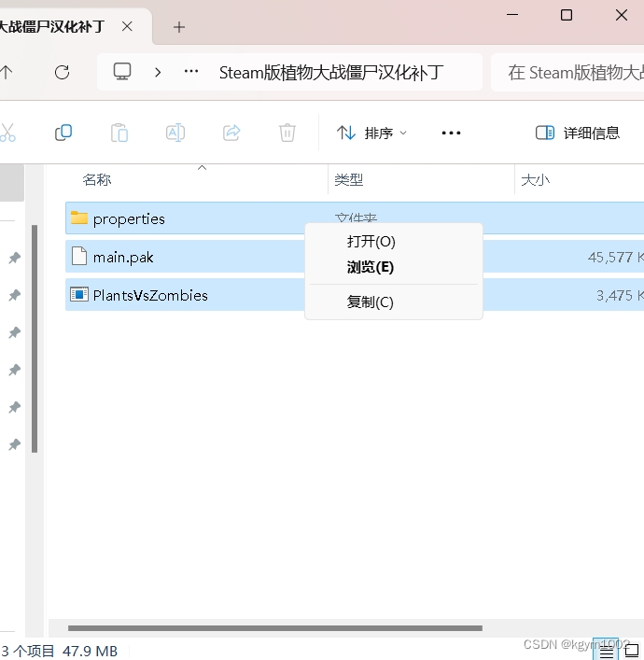Click the 45,577 size value of main.pak
This screenshot has width=644, height=660.
tap(615, 257)
